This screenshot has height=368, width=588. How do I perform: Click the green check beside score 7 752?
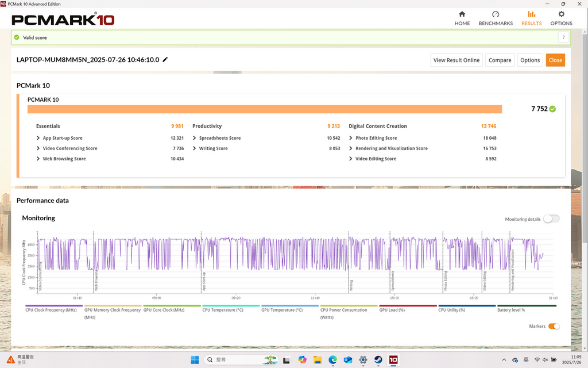pyautogui.click(x=552, y=109)
